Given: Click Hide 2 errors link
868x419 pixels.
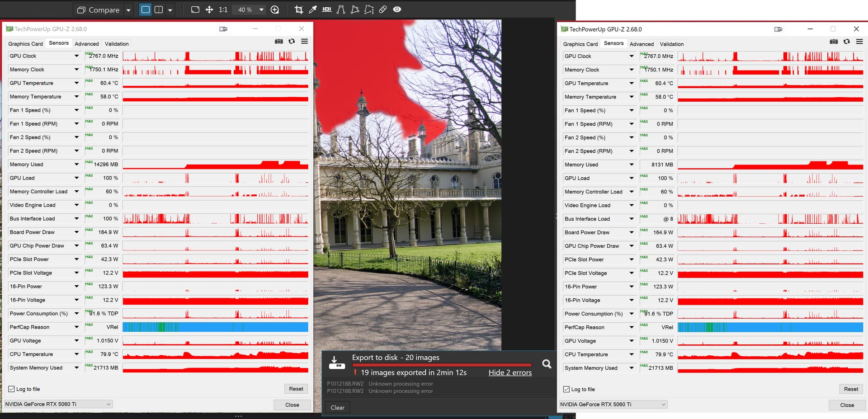Looking at the screenshot, I should coord(510,372).
